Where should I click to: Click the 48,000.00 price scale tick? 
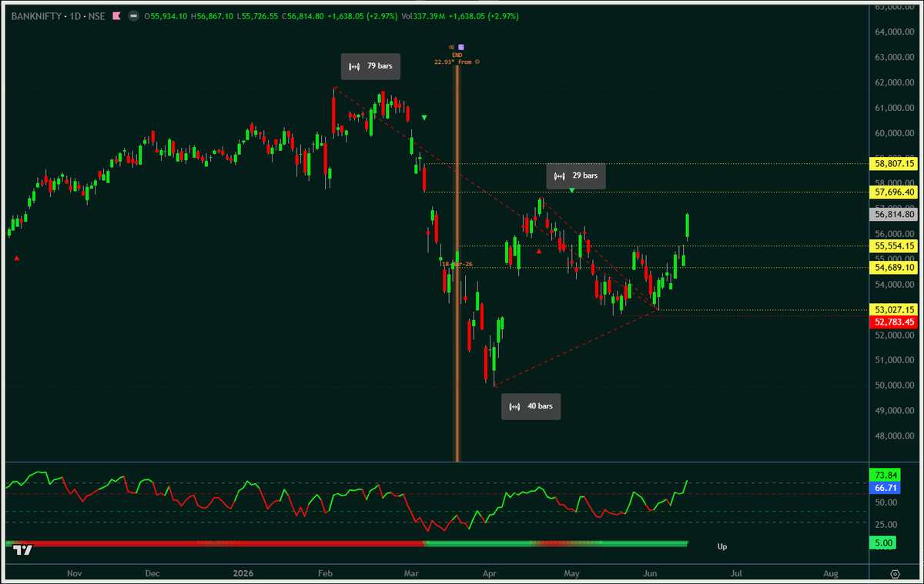896,436
